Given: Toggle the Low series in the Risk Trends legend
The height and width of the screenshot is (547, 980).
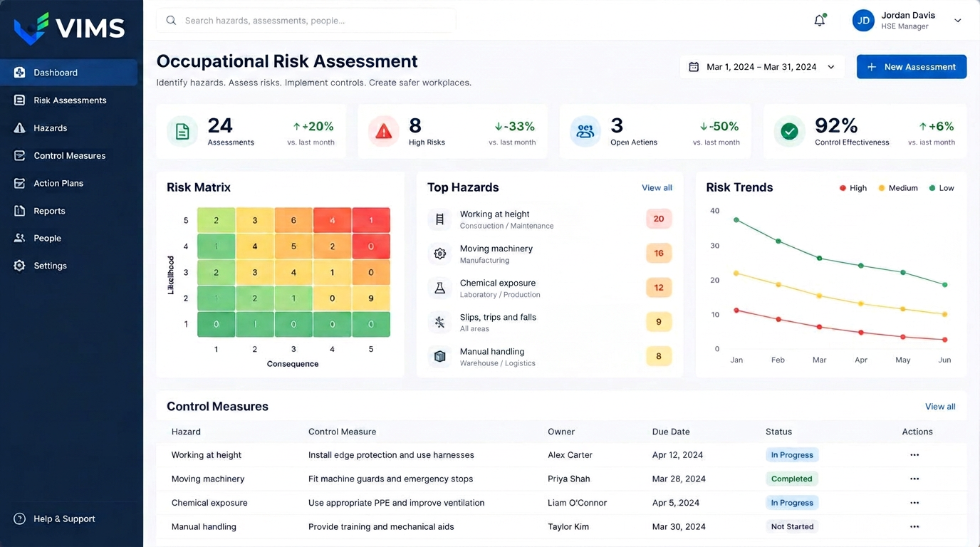Looking at the screenshot, I should [x=942, y=188].
